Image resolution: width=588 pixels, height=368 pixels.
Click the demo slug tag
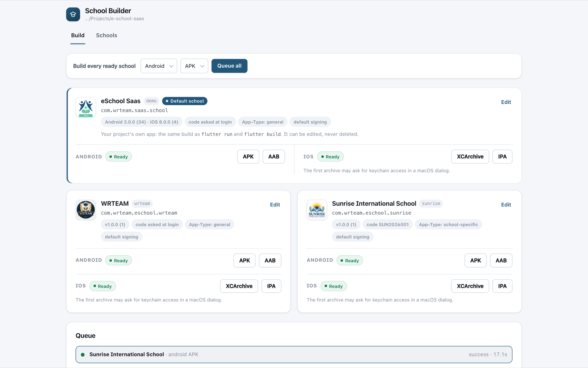coord(151,101)
